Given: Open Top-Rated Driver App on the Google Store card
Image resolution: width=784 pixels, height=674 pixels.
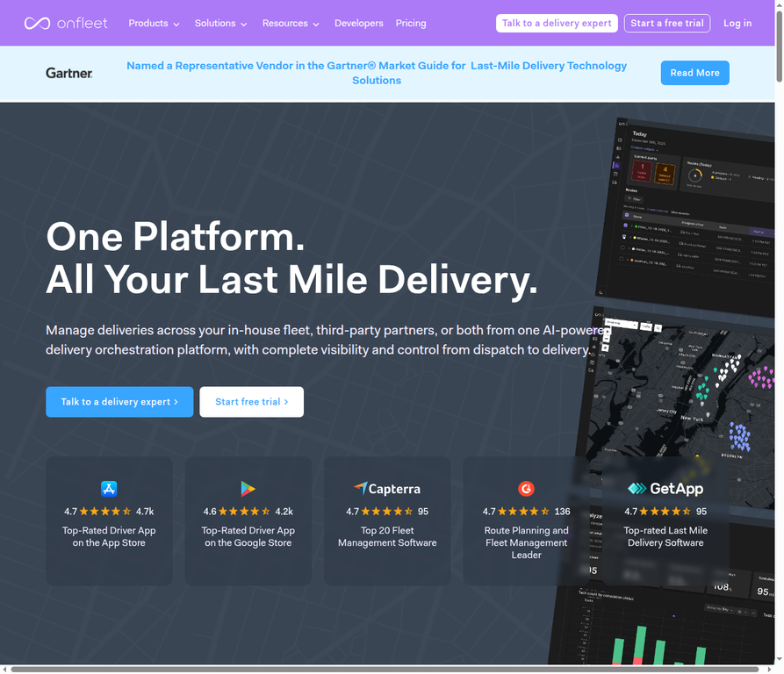Looking at the screenshot, I should [x=248, y=520].
